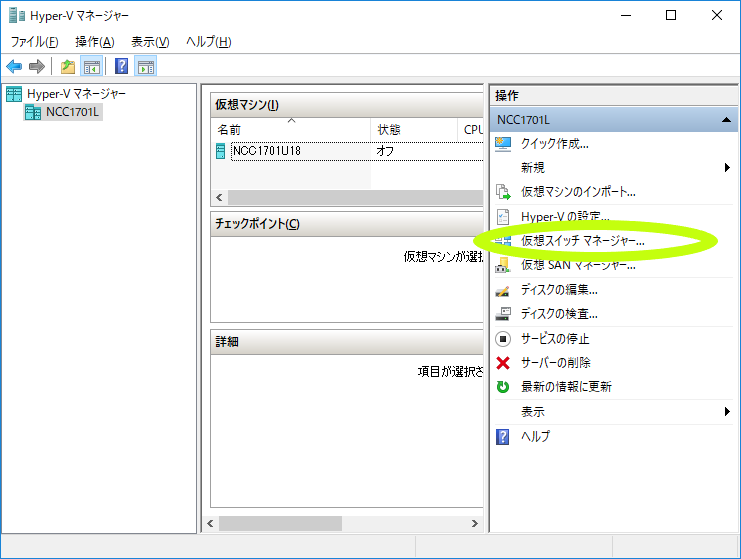Click the NCC1701U18 virtual machine icon
Image resolution: width=741 pixels, height=559 pixels.
220,151
